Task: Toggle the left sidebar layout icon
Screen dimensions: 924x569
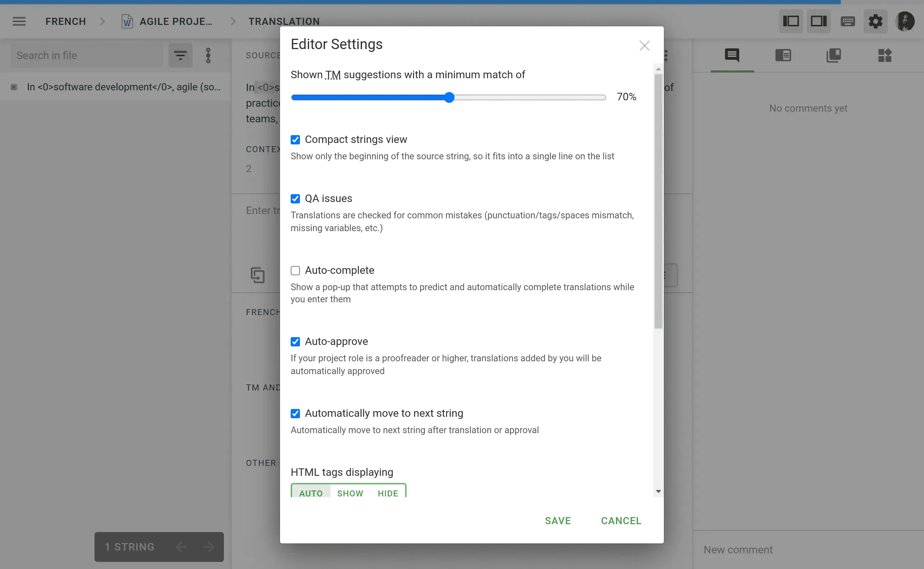Action: 790,21
